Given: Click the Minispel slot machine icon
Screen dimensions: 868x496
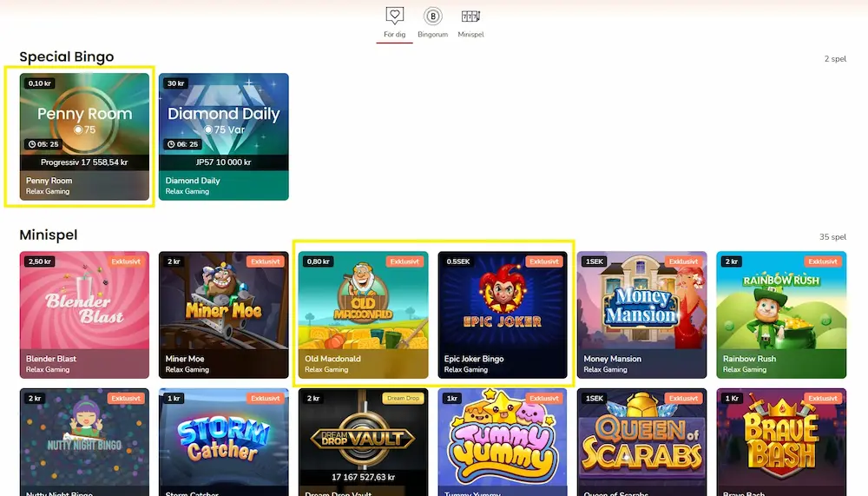Looking at the screenshot, I should click(470, 17).
